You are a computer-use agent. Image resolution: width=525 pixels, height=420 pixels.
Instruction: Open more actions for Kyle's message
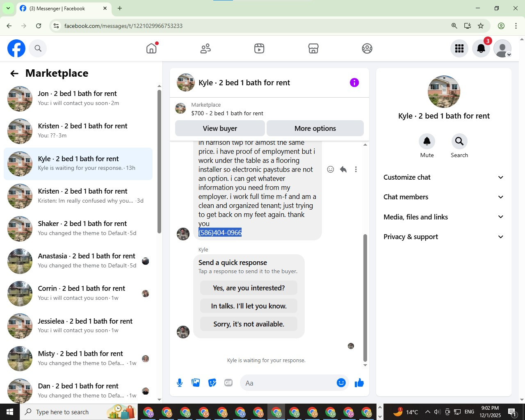(356, 169)
